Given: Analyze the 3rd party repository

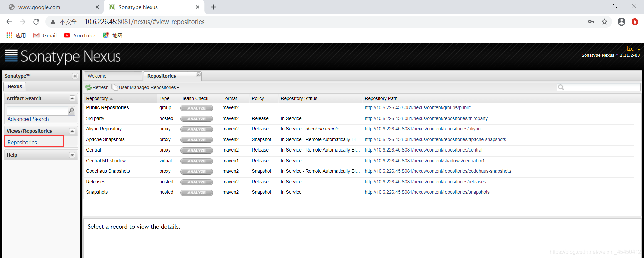Looking at the screenshot, I should 197,119.
